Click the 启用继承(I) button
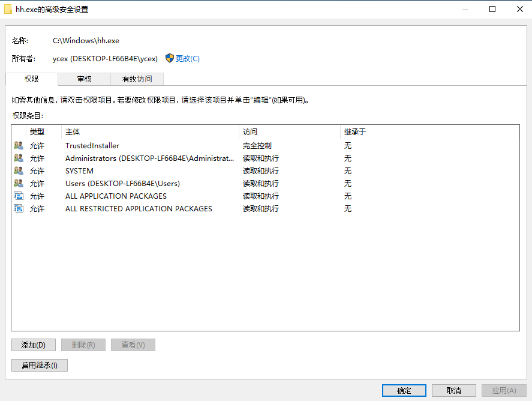 pyautogui.click(x=40, y=366)
